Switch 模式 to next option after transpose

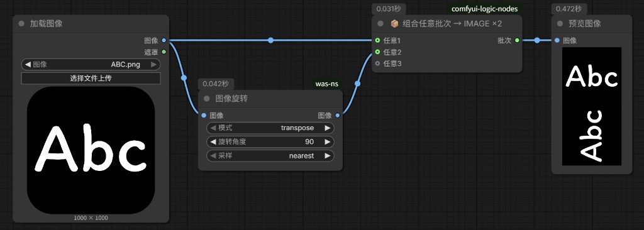tap(327, 128)
